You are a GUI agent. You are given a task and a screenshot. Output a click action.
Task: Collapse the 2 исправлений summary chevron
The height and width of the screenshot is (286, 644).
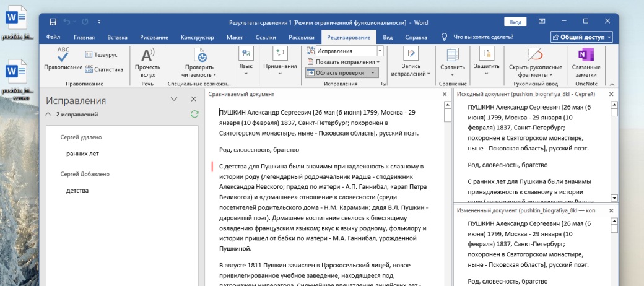[48, 115]
